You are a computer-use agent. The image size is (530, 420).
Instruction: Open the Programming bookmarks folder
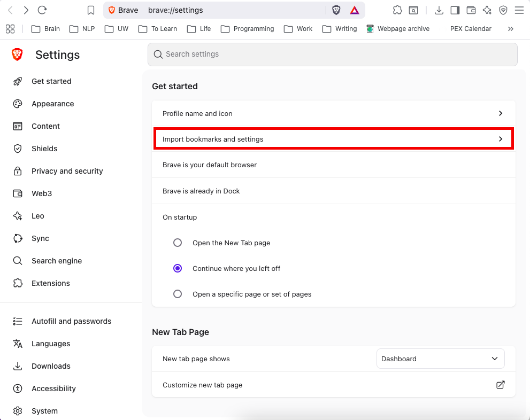pos(248,29)
